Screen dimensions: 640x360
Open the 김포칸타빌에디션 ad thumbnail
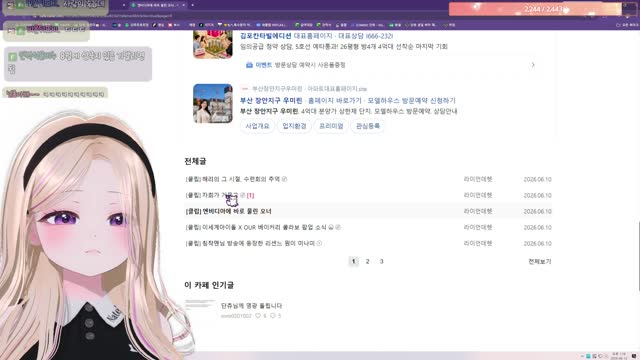coord(213,44)
